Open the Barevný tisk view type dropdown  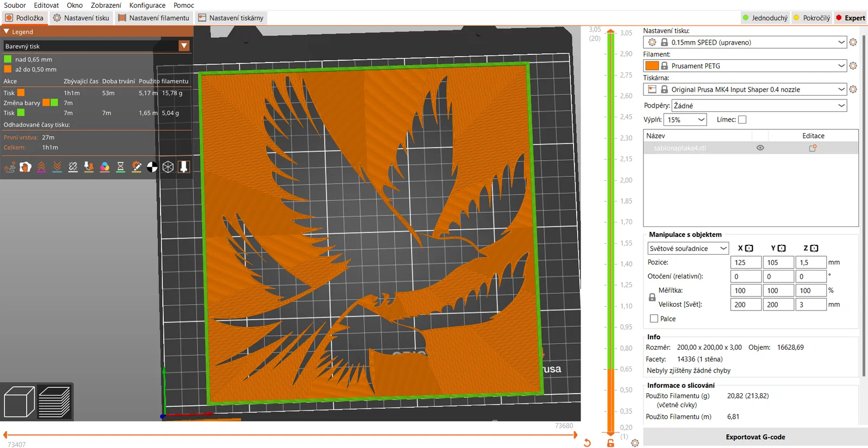click(x=97, y=46)
